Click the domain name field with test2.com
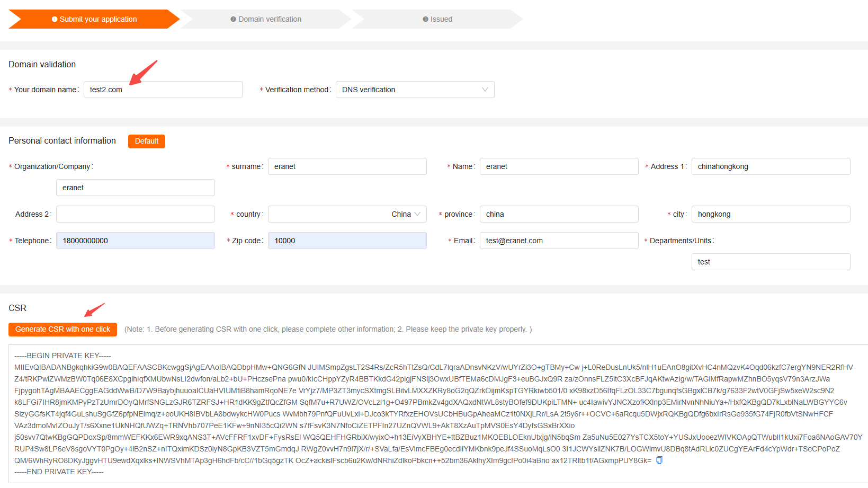868x488 pixels. [x=163, y=90]
